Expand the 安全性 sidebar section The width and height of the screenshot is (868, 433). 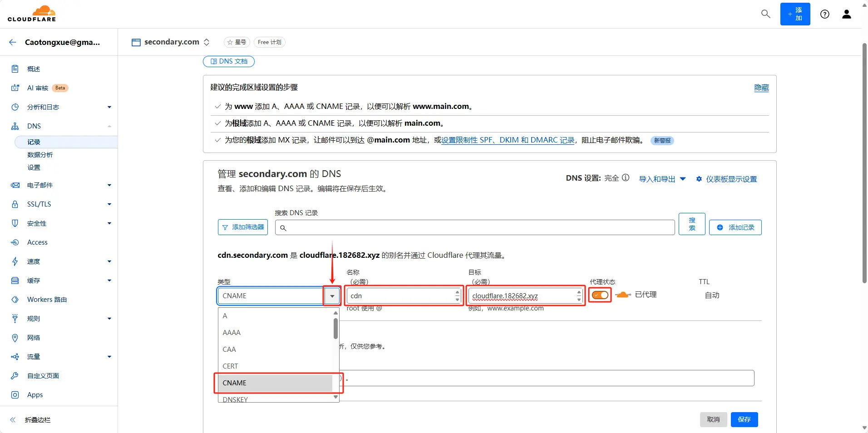109,223
